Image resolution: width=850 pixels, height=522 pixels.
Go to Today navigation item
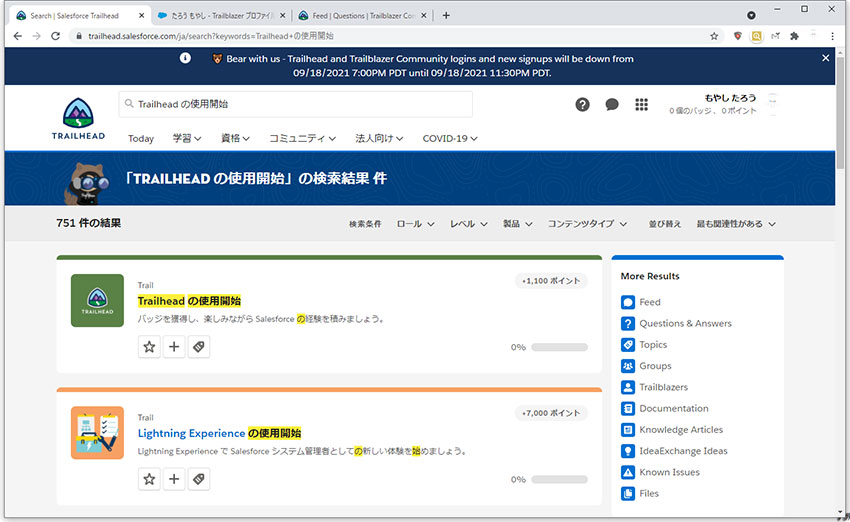pos(141,138)
